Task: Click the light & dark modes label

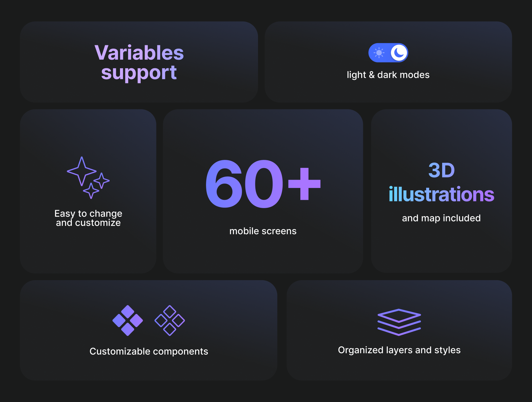Action: pyautogui.click(x=388, y=75)
